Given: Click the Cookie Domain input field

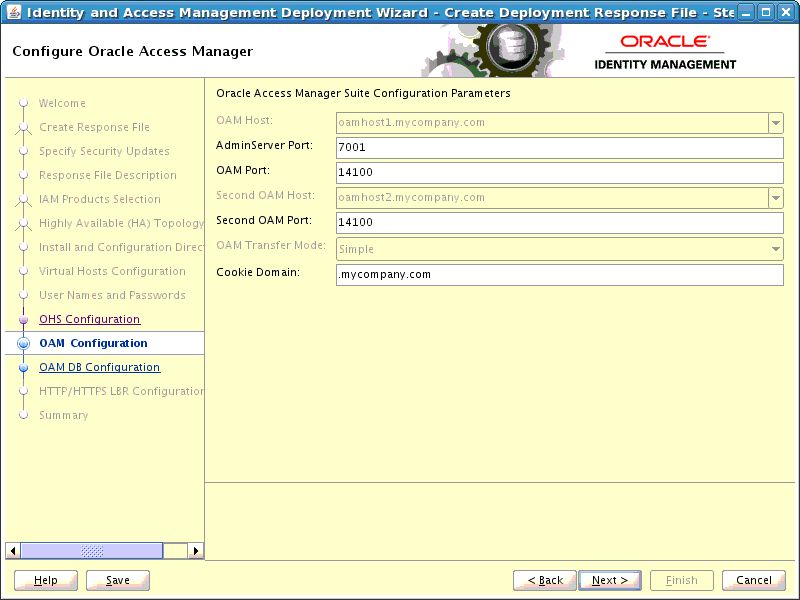Looking at the screenshot, I should [x=560, y=275].
